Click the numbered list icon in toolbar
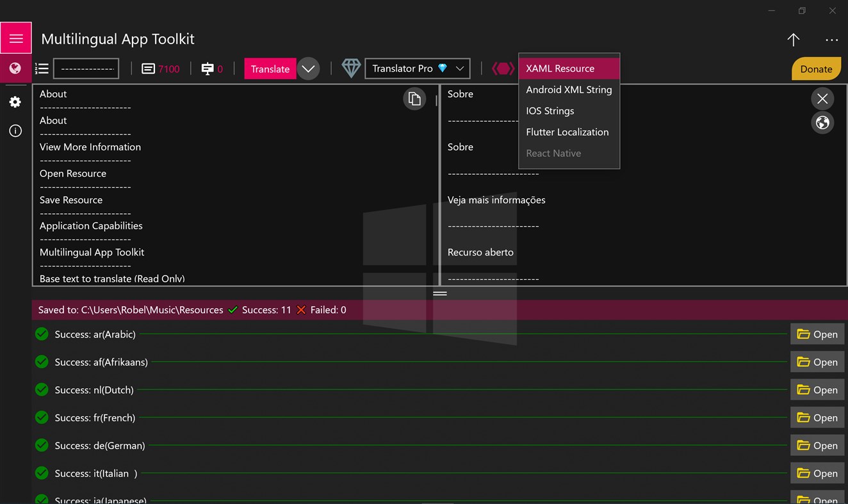 tap(42, 69)
